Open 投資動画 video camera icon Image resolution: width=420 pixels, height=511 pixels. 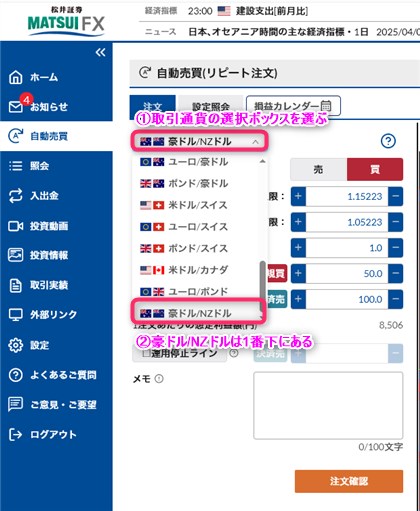click(x=15, y=226)
